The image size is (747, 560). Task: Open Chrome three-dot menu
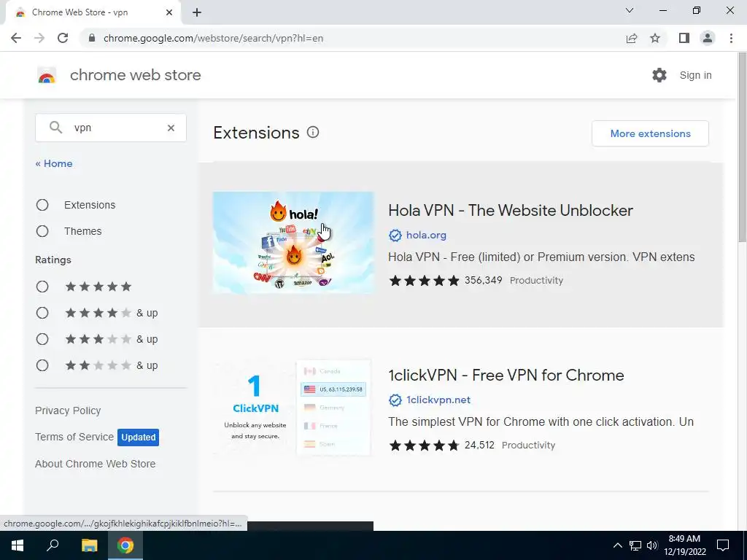tap(731, 38)
